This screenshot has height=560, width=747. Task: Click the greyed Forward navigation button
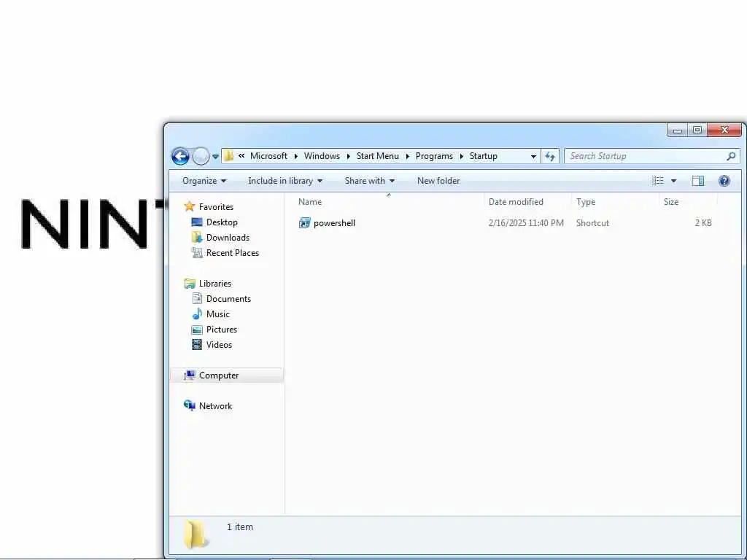[201, 156]
